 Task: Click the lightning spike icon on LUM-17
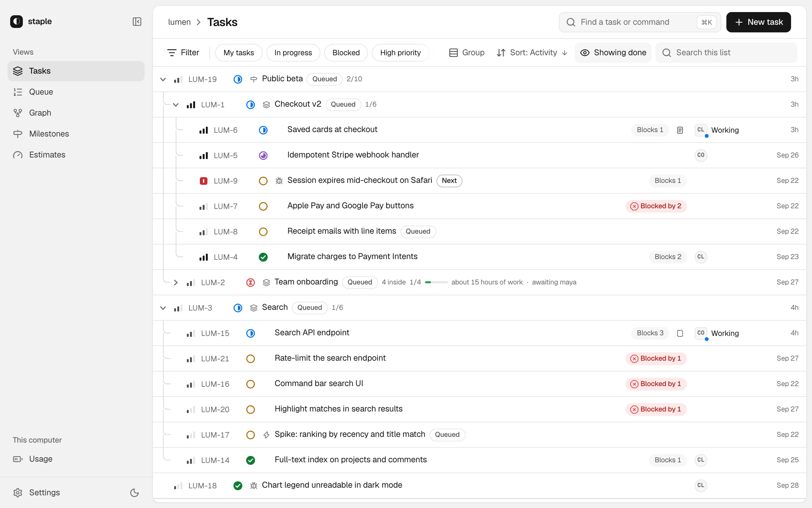point(266,435)
